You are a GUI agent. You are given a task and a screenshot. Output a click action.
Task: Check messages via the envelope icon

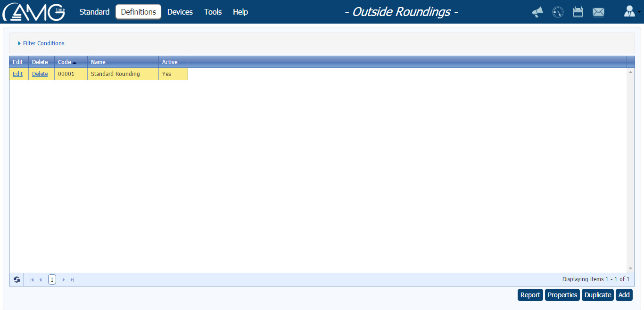(x=599, y=12)
